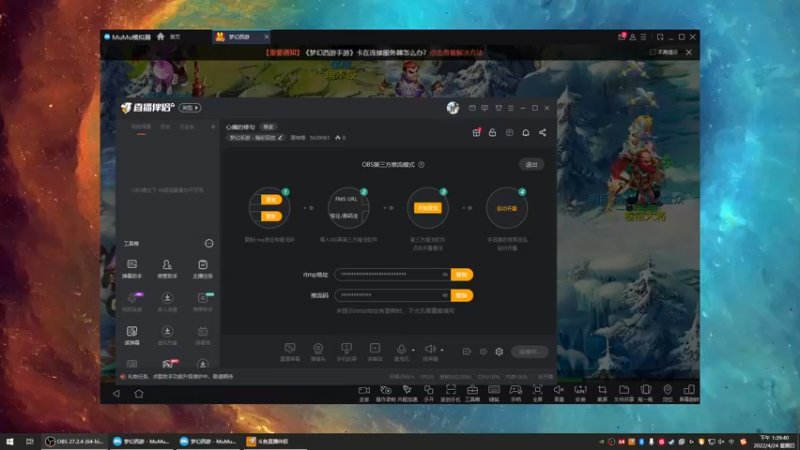Open companion settings gear icon
The height and width of the screenshot is (450, 800).
[499, 352]
